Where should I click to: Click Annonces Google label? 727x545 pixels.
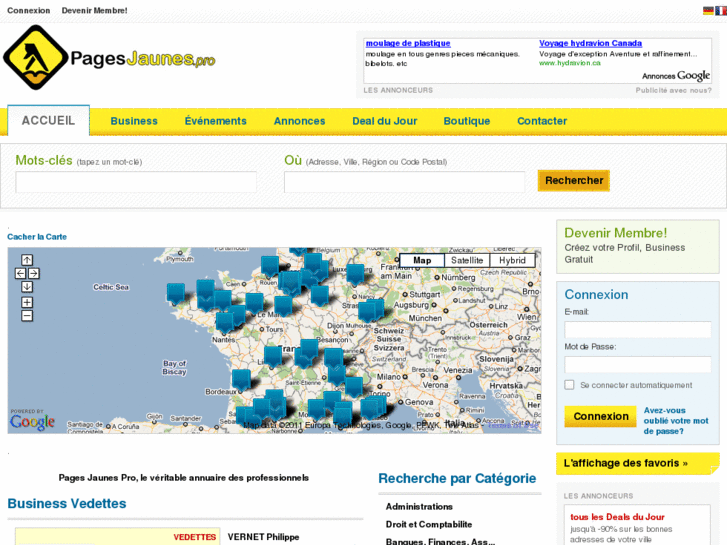point(676,76)
